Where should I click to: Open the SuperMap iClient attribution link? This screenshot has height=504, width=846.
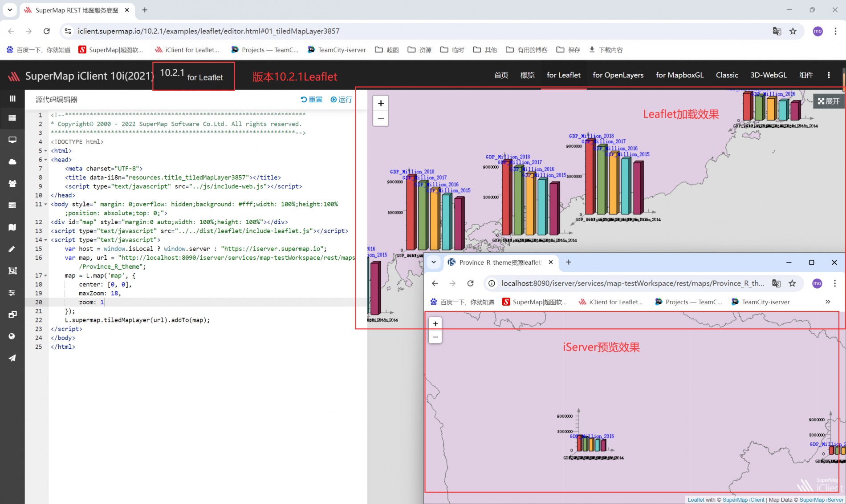pos(743,500)
